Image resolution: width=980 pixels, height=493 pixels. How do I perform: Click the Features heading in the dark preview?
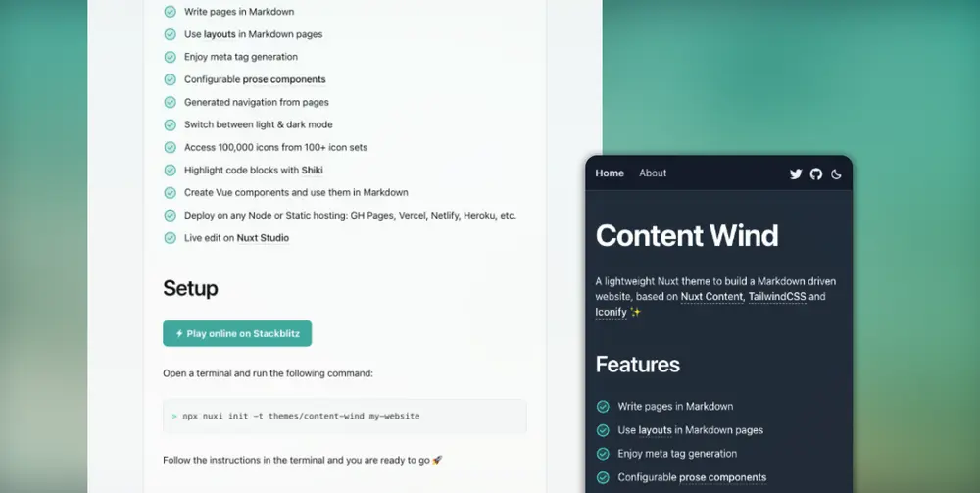(638, 365)
